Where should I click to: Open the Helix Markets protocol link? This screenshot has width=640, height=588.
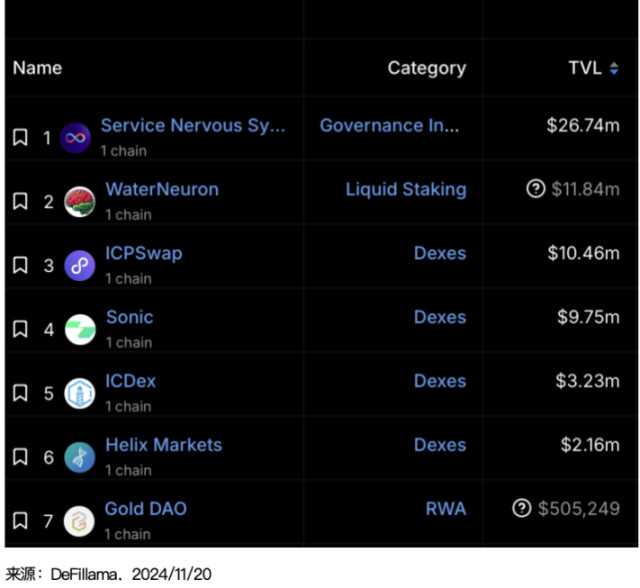pos(164,445)
